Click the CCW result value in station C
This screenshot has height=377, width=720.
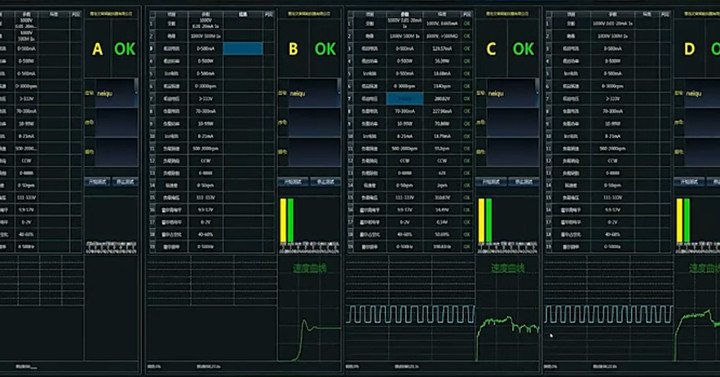pos(442,161)
